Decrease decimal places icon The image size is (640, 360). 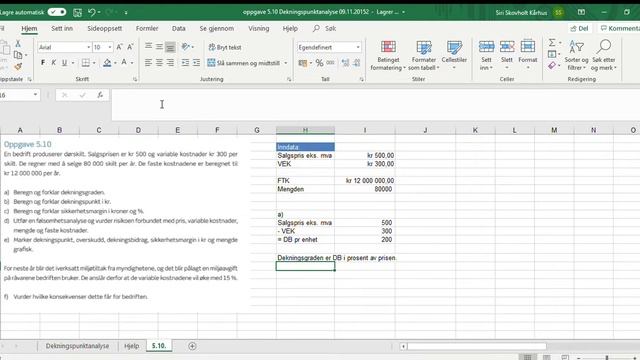(356, 63)
